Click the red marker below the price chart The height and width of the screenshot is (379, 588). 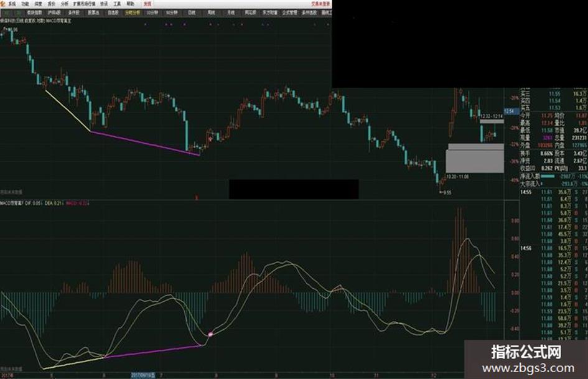coord(197,197)
